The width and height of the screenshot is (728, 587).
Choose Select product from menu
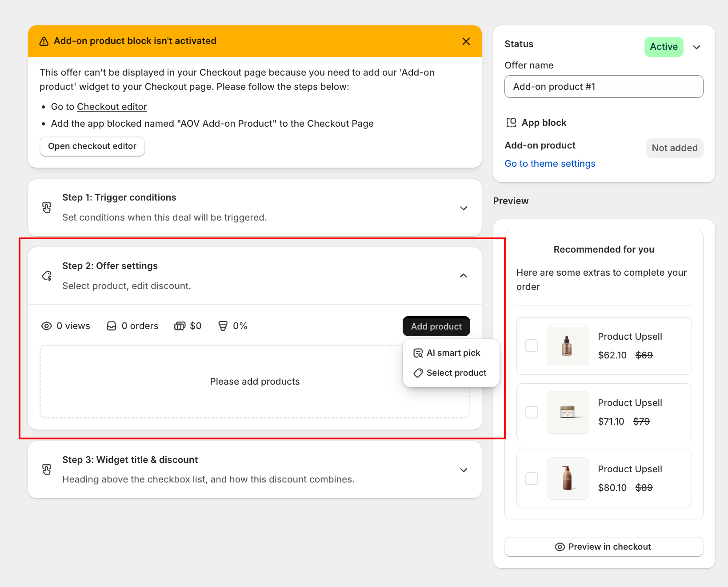[x=451, y=373]
